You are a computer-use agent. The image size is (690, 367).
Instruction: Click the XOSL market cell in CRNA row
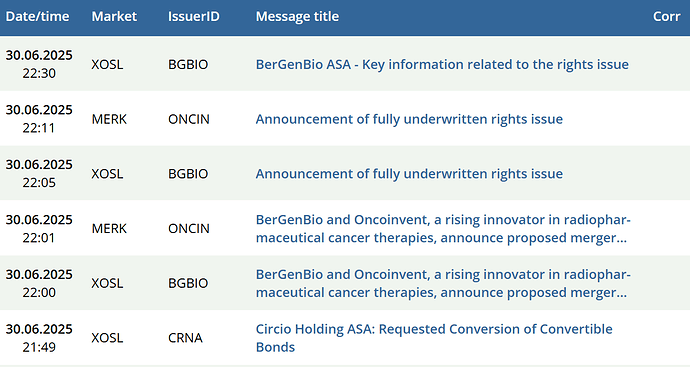click(x=107, y=338)
